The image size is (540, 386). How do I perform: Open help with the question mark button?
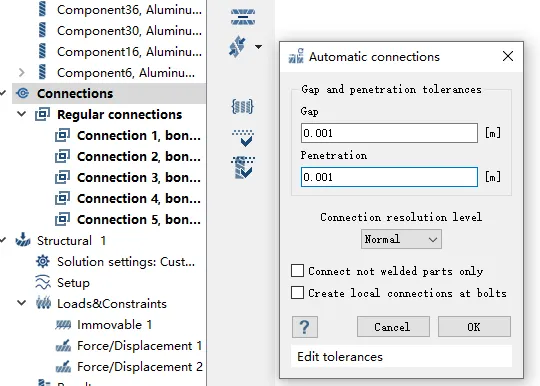pos(305,327)
